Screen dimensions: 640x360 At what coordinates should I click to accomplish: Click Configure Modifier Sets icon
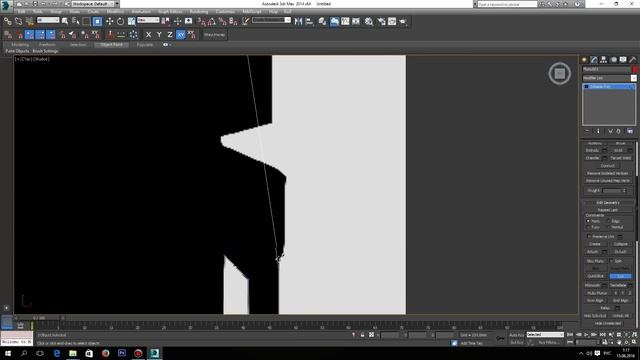[x=630, y=131]
